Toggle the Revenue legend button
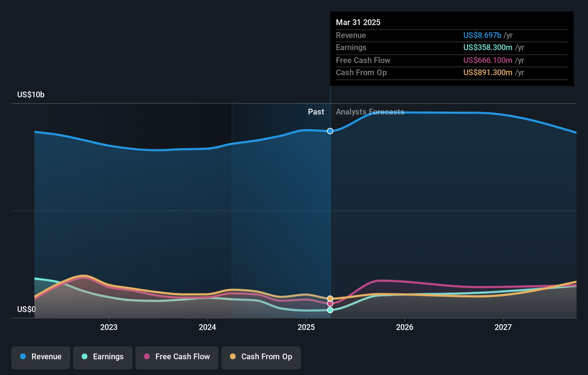Image resolution: width=588 pixels, height=375 pixels. 41,357
